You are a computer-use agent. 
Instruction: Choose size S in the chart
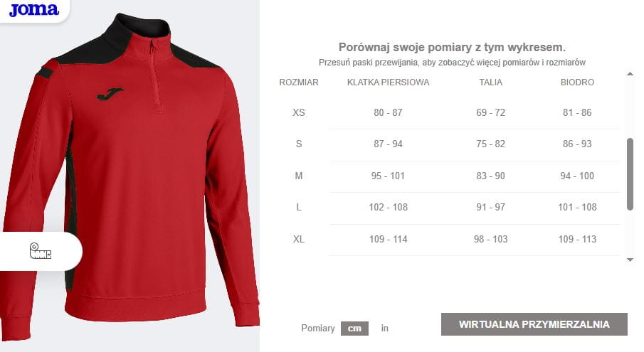pos(299,144)
